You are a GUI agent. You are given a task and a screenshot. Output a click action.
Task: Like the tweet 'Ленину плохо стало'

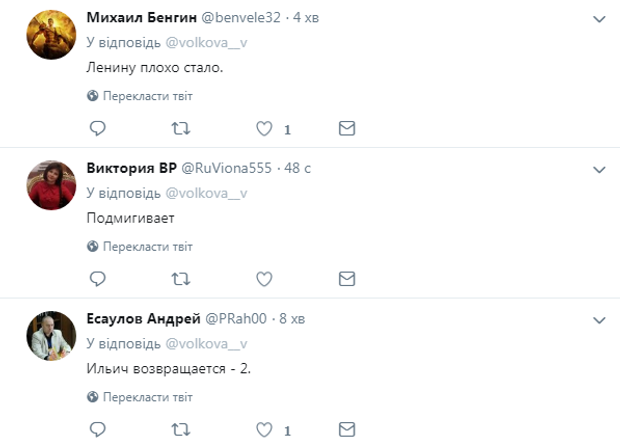pyautogui.click(x=265, y=129)
